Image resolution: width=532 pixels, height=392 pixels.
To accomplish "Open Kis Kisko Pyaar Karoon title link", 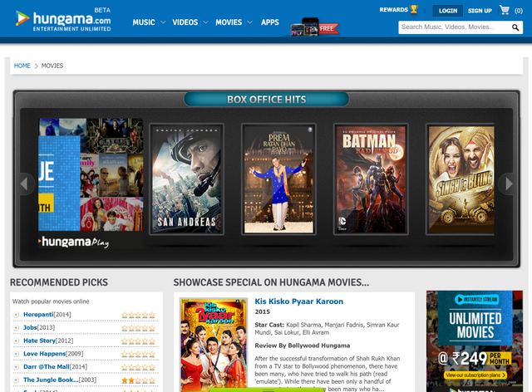I will pyautogui.click(x=299, y=301).
